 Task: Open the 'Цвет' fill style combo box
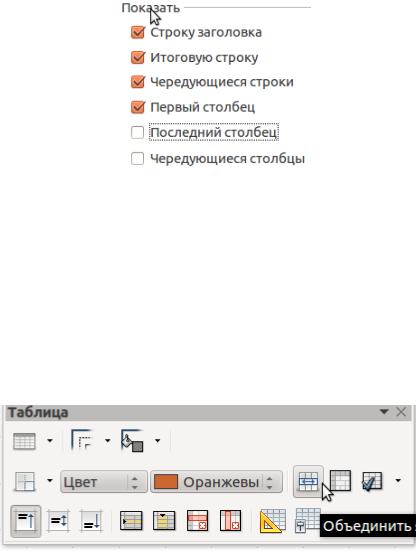(x=104, y=482)
